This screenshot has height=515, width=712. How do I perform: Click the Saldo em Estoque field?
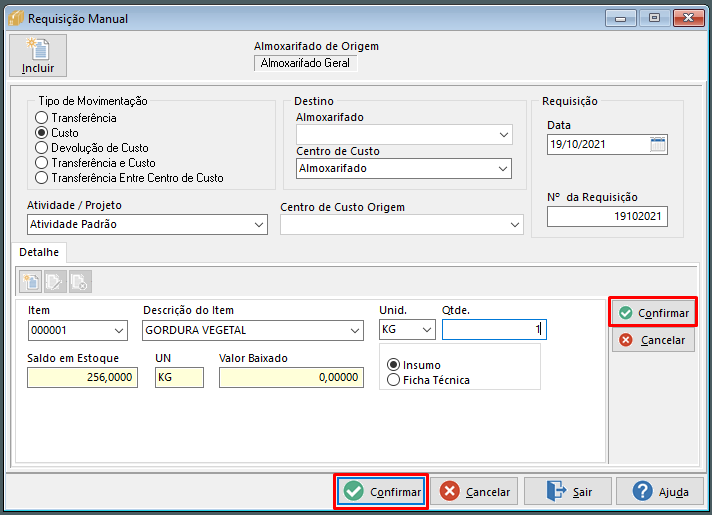[82, 377]
